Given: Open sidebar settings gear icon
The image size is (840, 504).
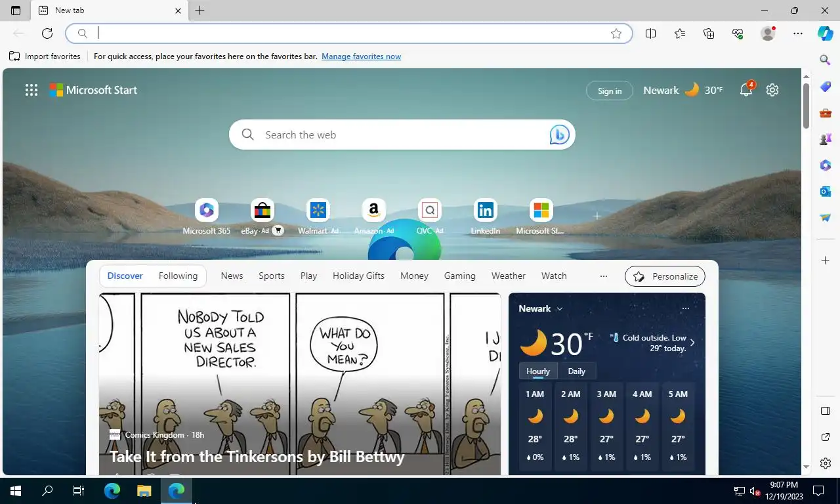Looking at the screenshot, I should click(x=826, y=464).
